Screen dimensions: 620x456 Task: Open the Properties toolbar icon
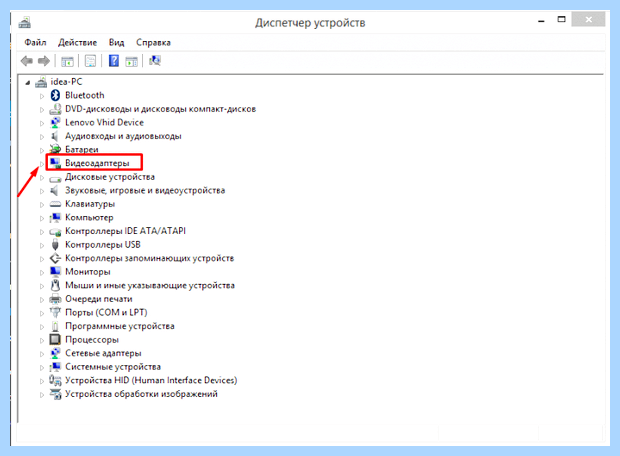(x=91, y=61)
